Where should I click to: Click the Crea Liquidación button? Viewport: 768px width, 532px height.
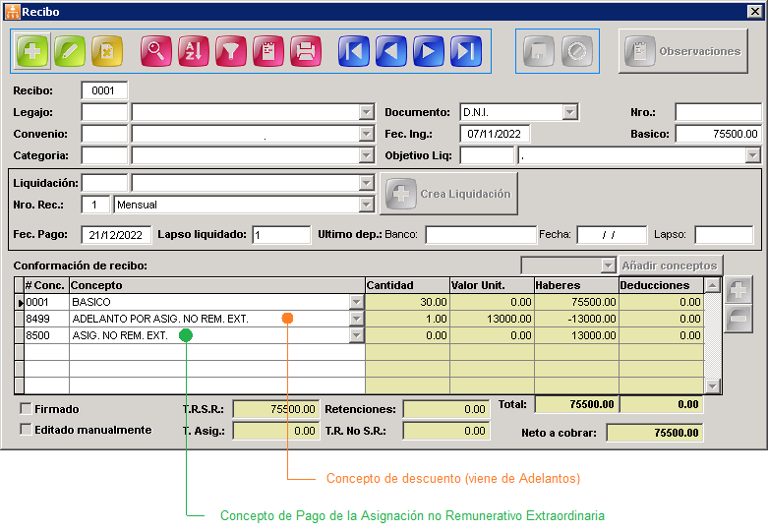coord(448,194)
